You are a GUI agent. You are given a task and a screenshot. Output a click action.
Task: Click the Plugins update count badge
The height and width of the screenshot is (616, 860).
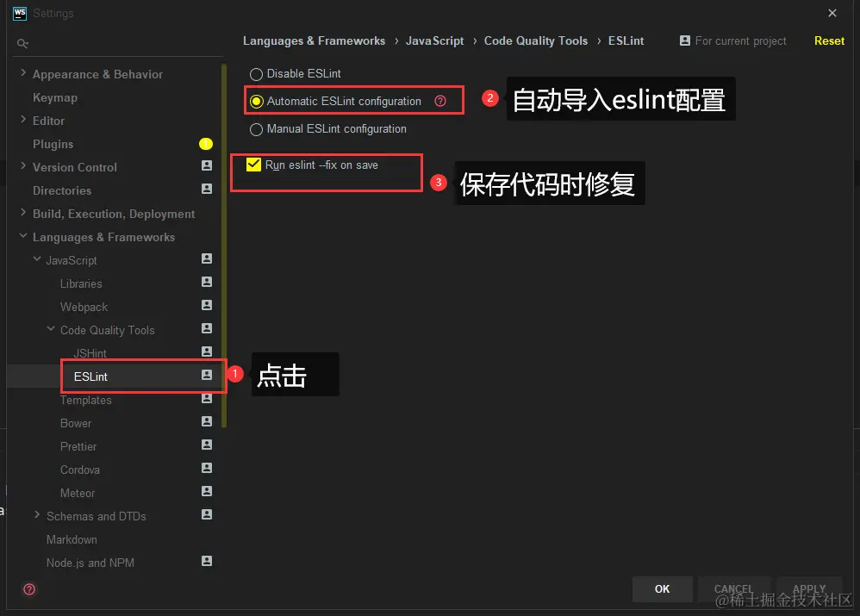pos(206,144)
